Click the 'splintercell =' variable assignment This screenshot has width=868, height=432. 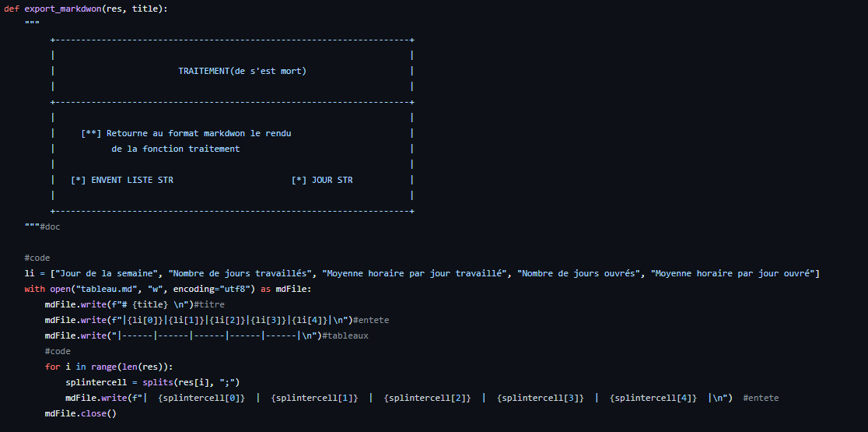click(x=101, y=381)
